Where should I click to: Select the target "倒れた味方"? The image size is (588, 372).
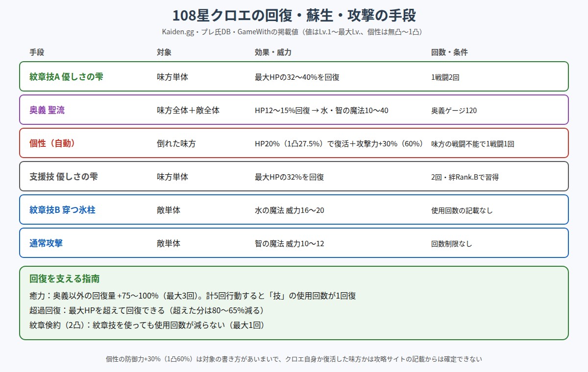pyautogui.click(x=176, y=143)
